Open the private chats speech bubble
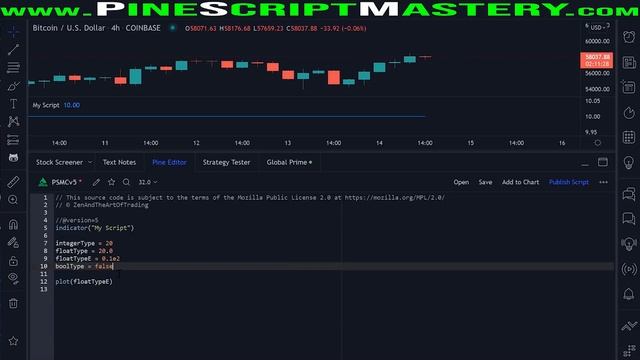Screen dimensions: 640x360 (629, 219)
